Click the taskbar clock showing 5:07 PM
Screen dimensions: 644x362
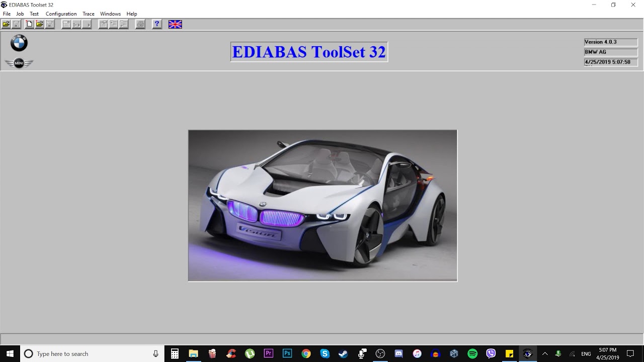tap(608, 354)
